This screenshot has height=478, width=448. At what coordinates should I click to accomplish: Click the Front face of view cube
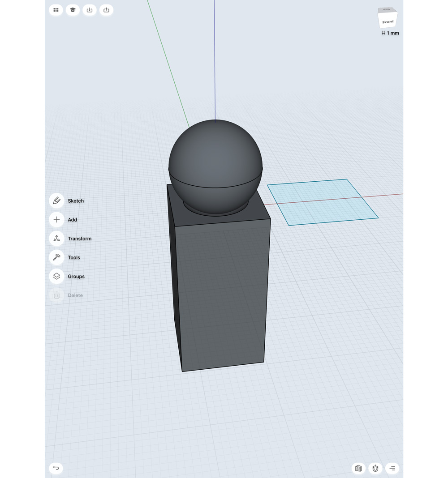pos(388,21)
